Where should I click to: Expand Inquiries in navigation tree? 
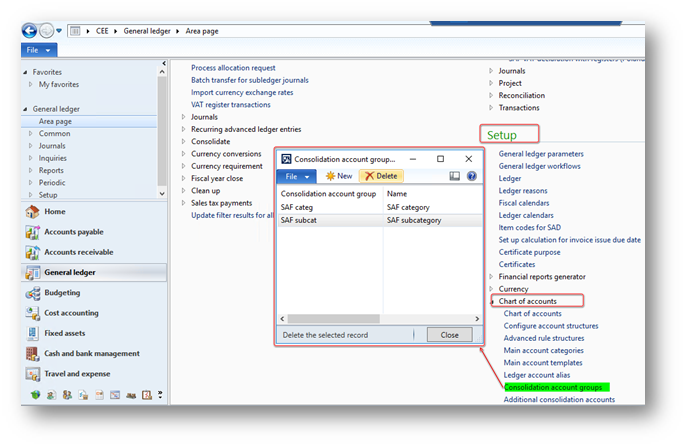click(30, 158)
